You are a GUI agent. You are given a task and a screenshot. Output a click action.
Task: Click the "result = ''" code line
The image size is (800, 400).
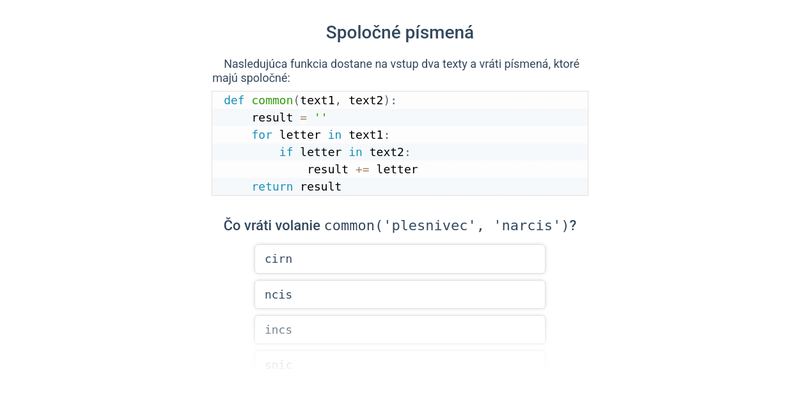point(289,118)
